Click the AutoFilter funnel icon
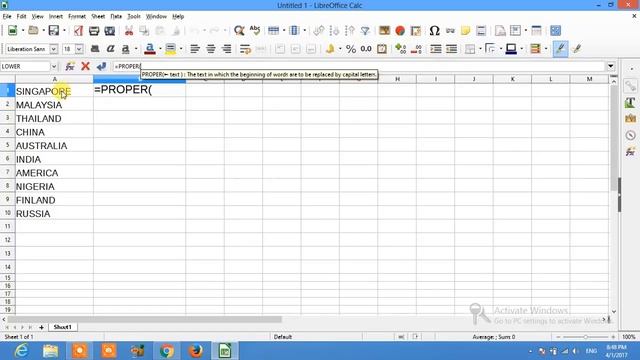Viewport: 640px width, 360px height. (365, 31)
